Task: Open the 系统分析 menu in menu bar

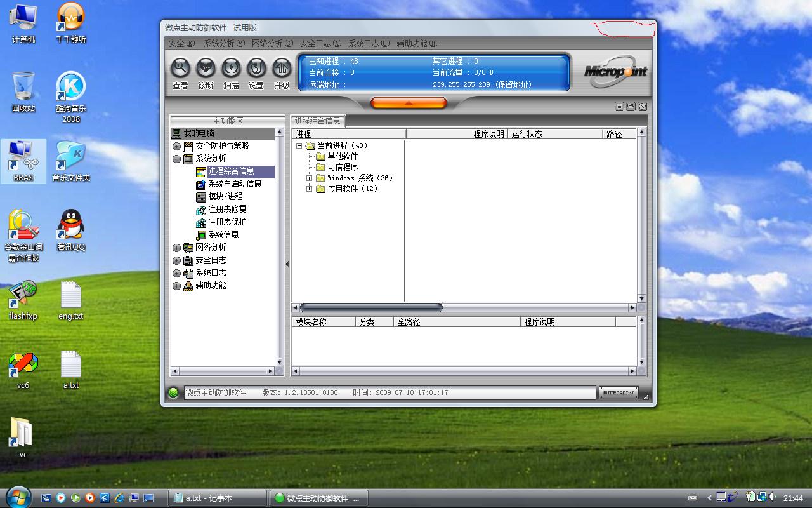Action: tap(224, 44)
